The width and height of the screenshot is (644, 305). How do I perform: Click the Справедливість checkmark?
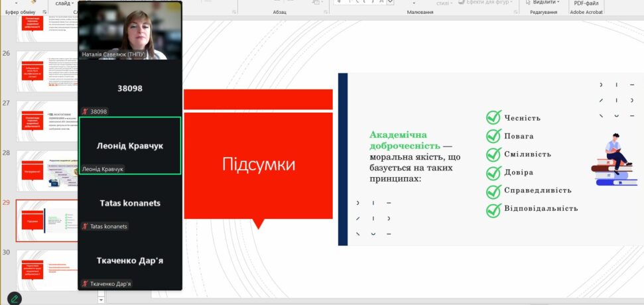[x=493, y=192]
